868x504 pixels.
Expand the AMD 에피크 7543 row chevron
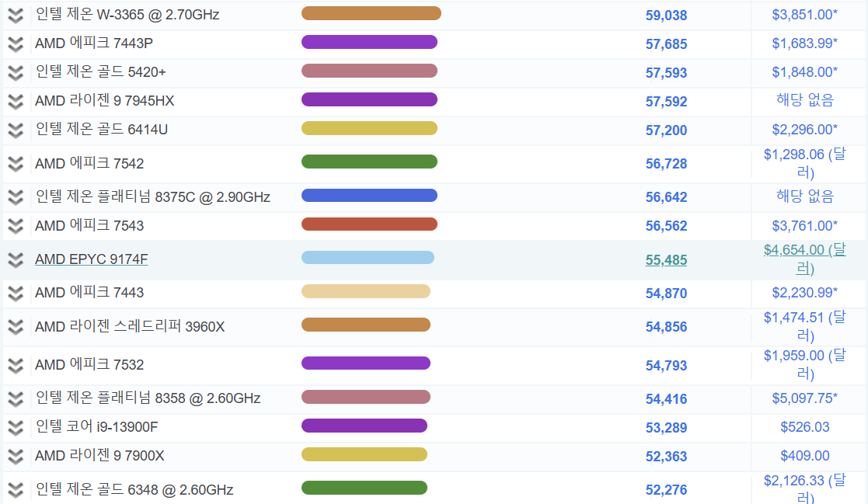(16, 226)
